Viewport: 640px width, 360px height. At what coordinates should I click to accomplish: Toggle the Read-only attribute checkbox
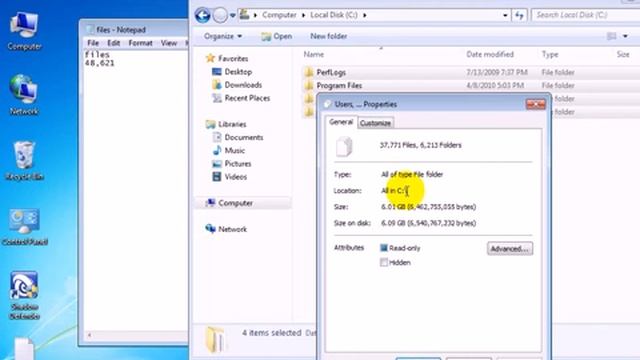(384, 248)
